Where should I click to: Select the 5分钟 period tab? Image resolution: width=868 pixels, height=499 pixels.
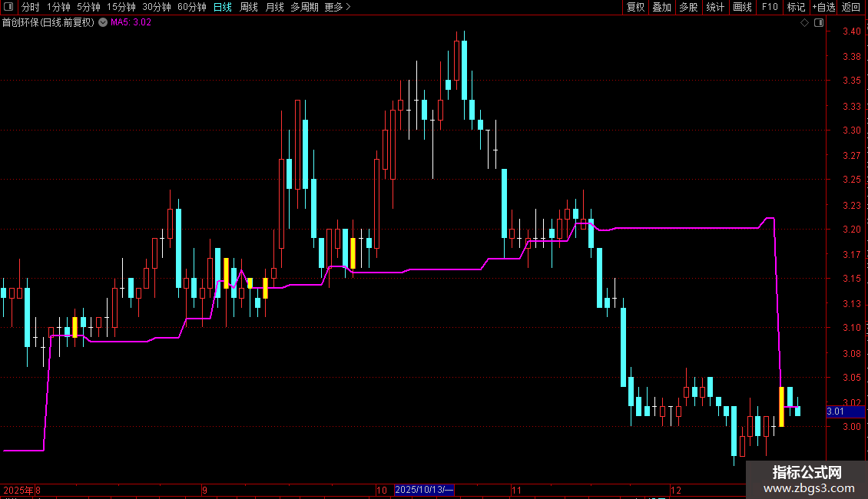click(x=88, y=7)
